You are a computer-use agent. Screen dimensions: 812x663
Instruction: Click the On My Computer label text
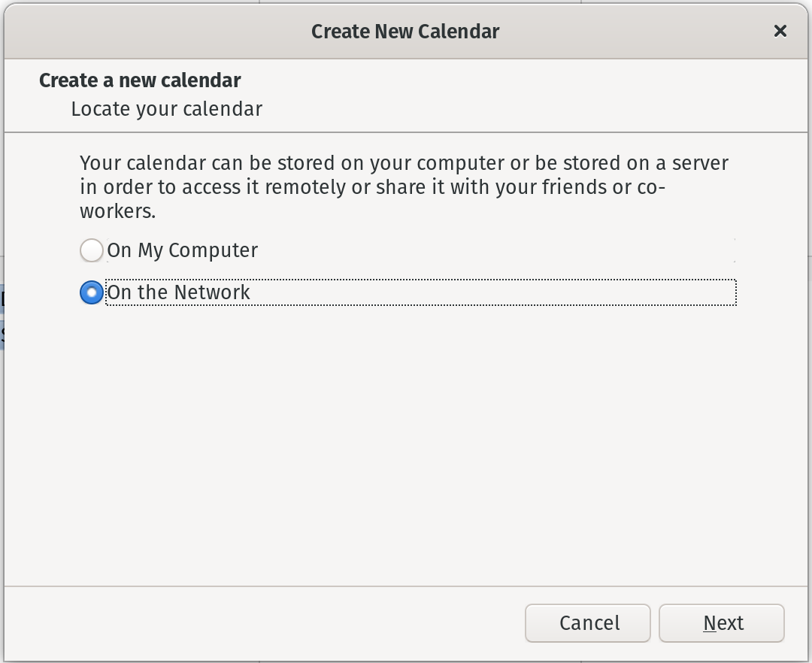coord(183,250)
